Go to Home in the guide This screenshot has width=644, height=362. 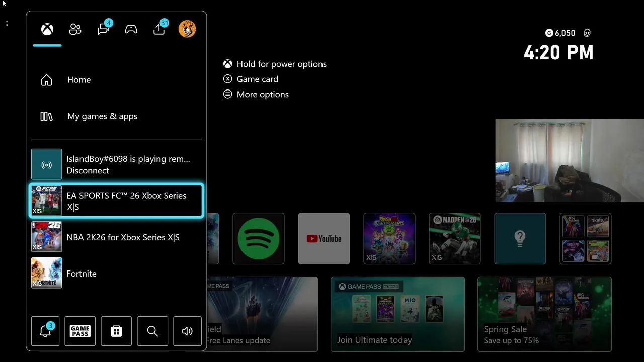point(116,80)
